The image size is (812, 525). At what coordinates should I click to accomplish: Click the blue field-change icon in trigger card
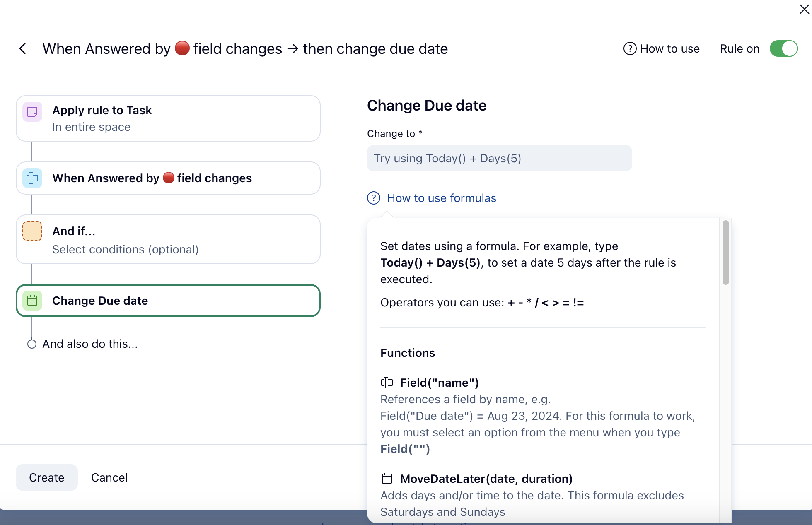[x=32, y=178]
